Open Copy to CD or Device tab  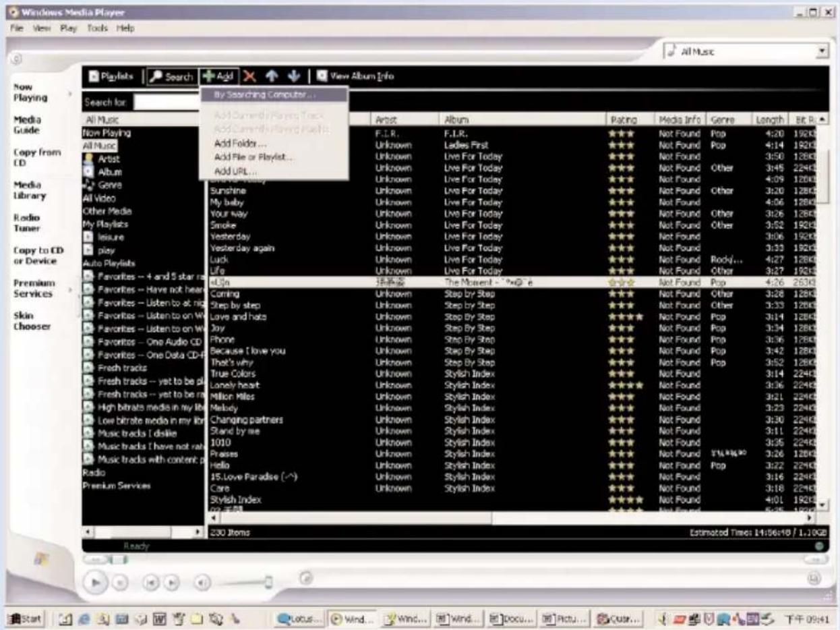click(39, 256)
